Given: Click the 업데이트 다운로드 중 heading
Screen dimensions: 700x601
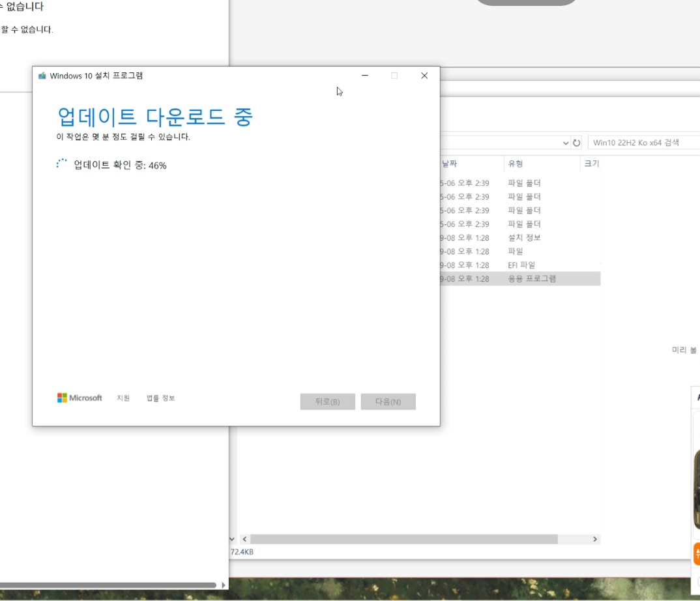Looking at the screenshot, I should point(155,117).
